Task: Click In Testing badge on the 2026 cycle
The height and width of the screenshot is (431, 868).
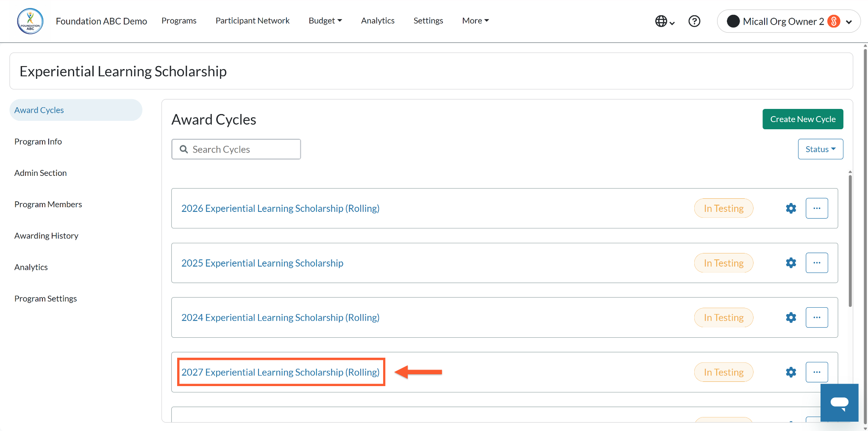Action: [723, 209]
